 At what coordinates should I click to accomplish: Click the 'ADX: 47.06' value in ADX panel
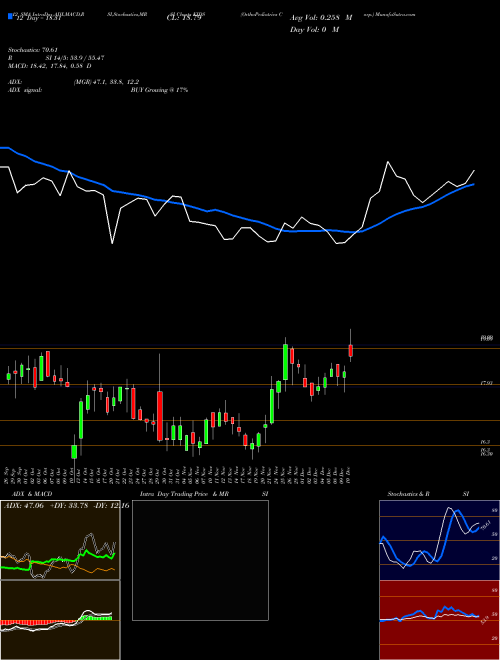tap(24, 506)
